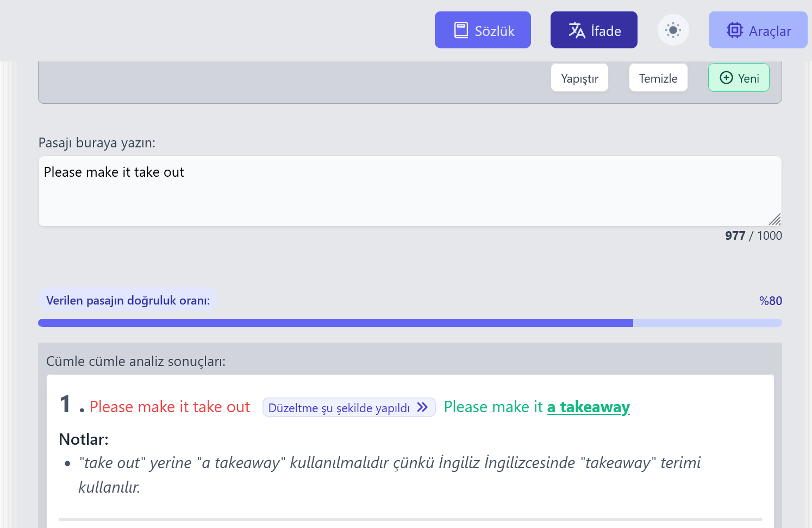
Task: Click the 'Düzeltme şu şekilde yapıldı' badge
Action: [x=349, y=407]
